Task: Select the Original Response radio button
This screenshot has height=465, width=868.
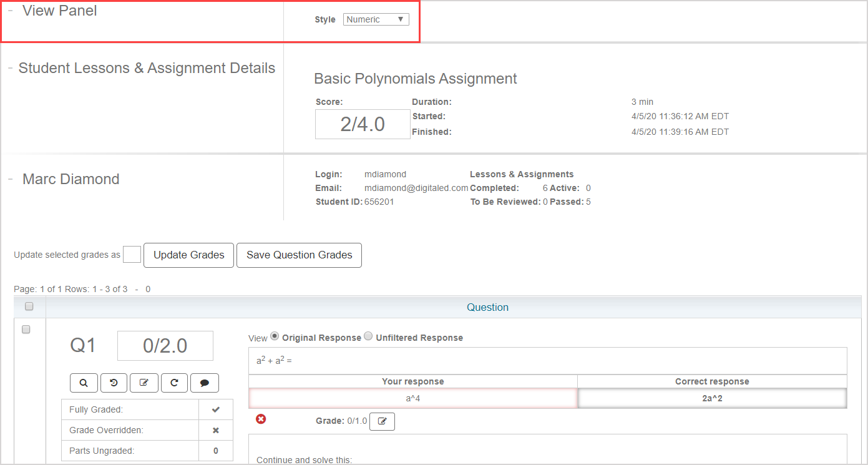Action: (275, 336)
